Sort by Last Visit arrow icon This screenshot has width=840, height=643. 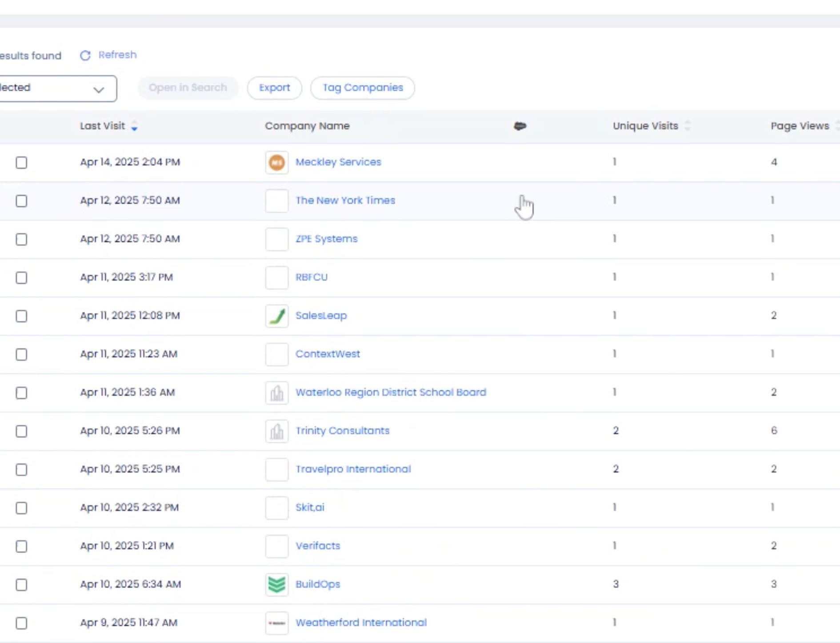[x=134, y=126]
